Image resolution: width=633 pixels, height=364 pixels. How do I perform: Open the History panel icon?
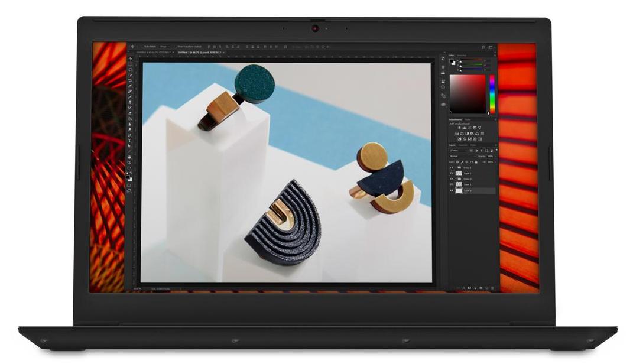point(443,59)
